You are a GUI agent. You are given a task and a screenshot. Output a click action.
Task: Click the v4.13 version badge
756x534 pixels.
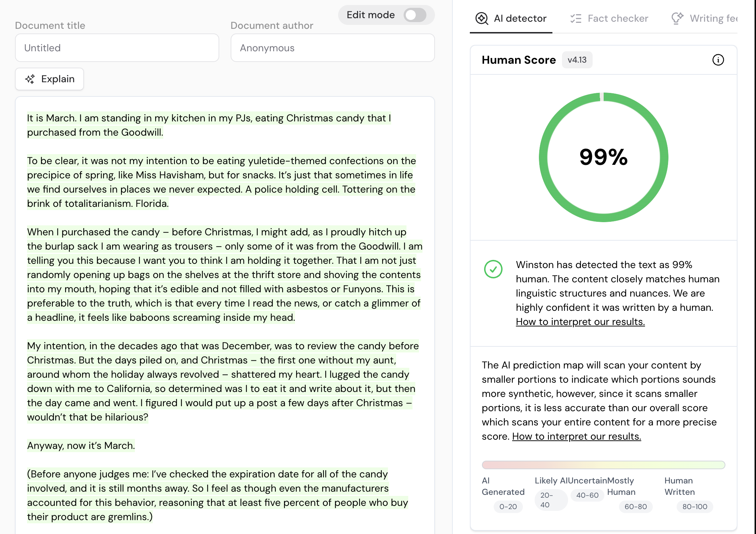point(577,60)
